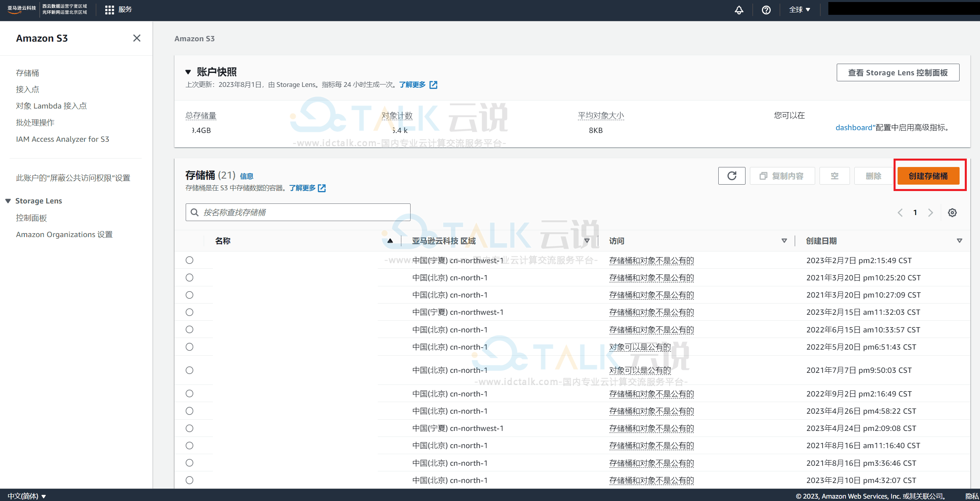Open IAM Access Analyzer for S3
The width and height of the screenshot is (980, 501).
tap(62, 139)
